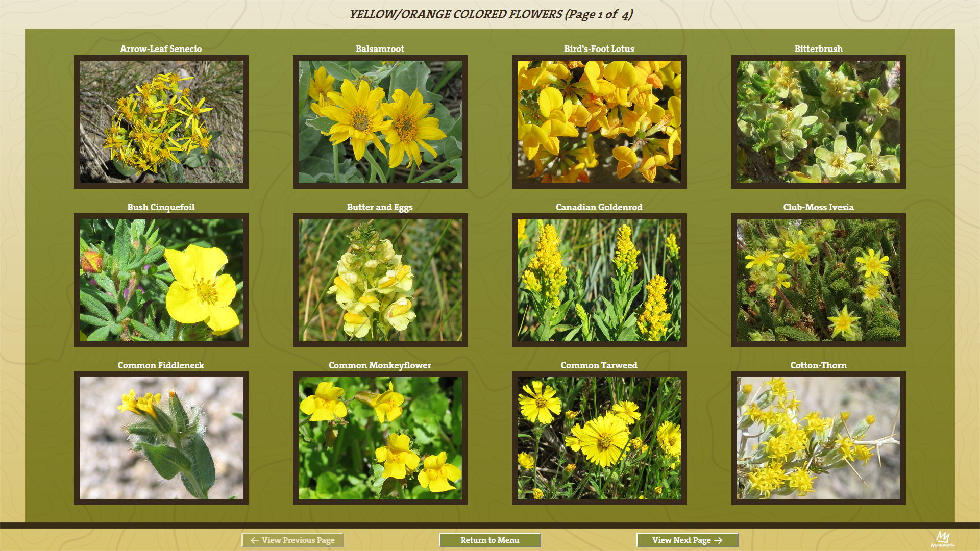Click the View Previous Page button
The width and height of the screenshot is (980, 551).
coord(292,540)
